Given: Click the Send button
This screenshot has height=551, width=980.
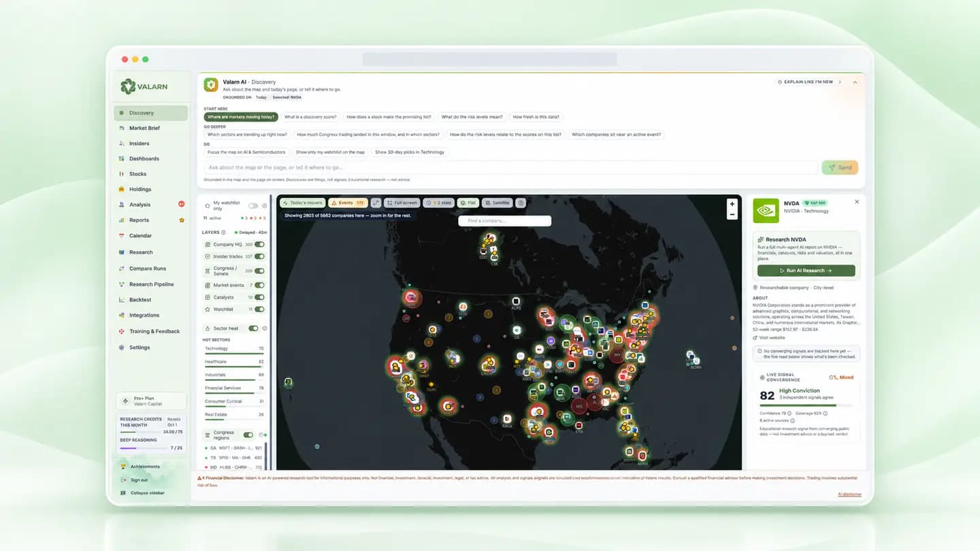Looking at the screenshot, I should pyautogui.click(x=840, y=167).
